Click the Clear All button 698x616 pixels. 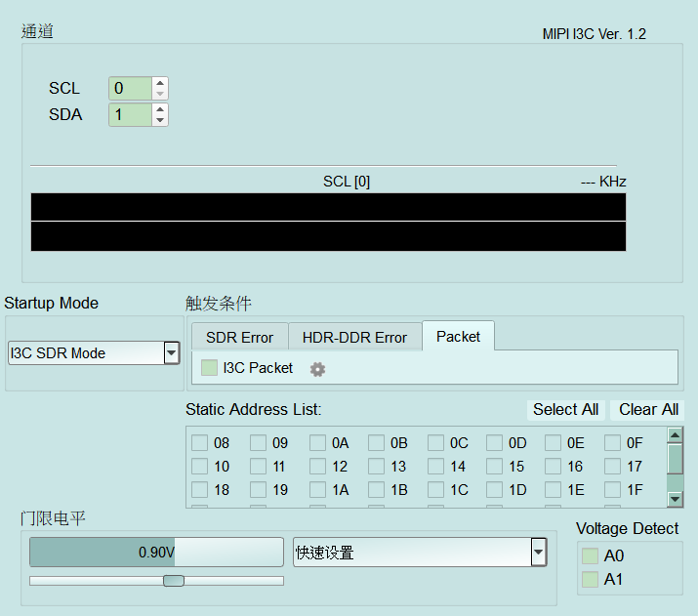tap(648, 409)
